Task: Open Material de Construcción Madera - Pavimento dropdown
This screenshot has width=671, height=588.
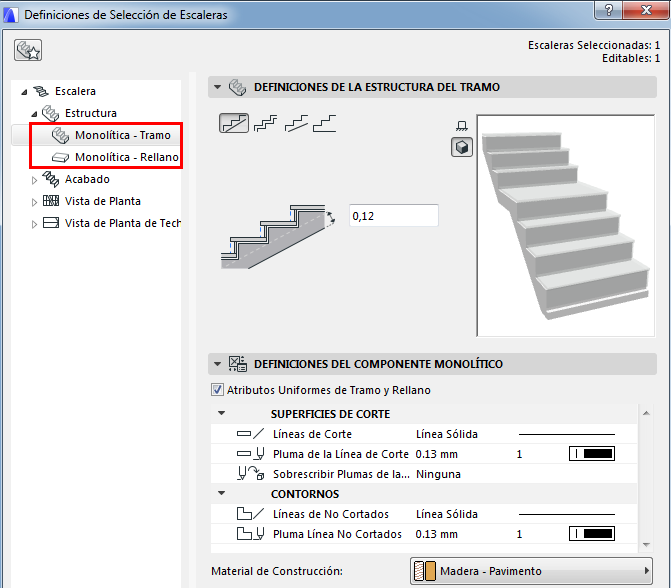Action: click(x=531, y=571)
